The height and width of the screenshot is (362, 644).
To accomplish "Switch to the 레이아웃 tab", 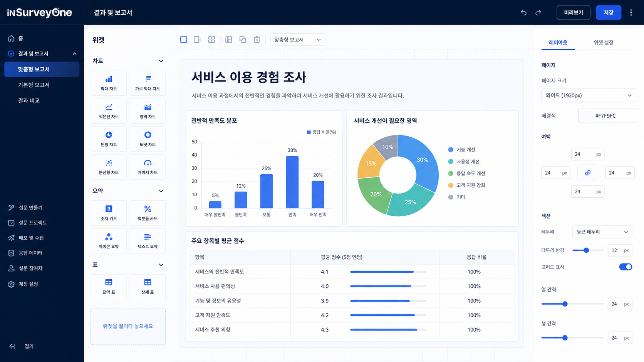I will point(558,42).
